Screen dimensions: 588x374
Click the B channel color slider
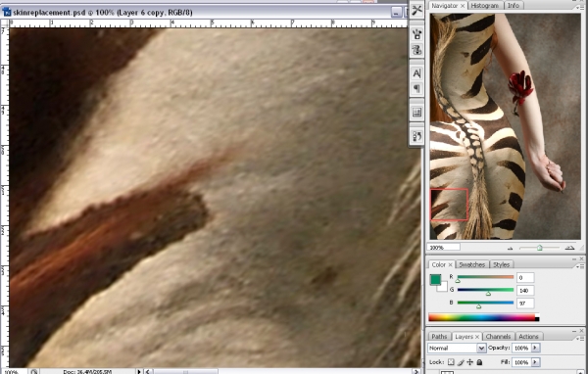(x=485, y=303)
